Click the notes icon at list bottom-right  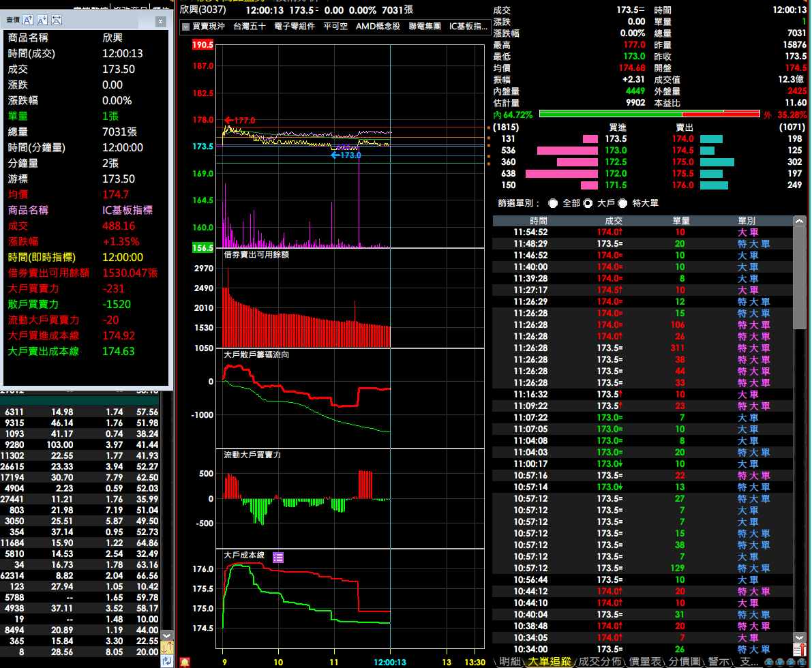tap(800, 637)
